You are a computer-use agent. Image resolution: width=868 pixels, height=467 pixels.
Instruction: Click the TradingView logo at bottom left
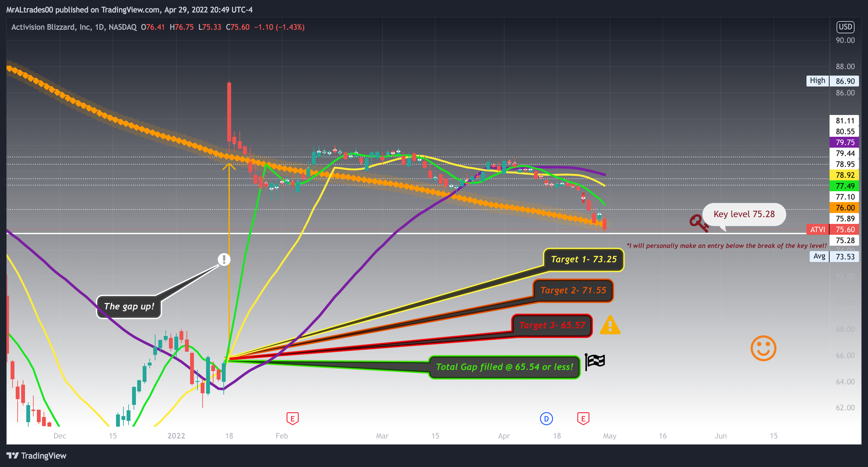coord(37,455)
